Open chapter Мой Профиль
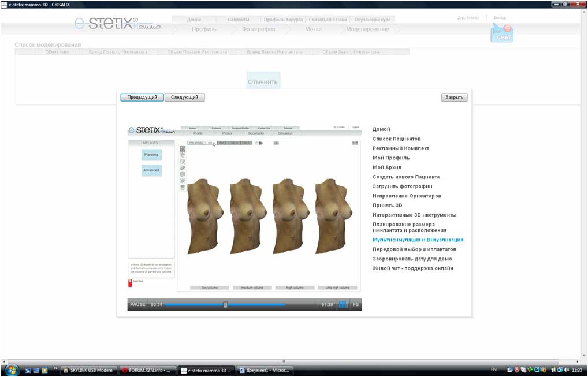Image resolution: width=588 pixels, height=377 pixels. click(x=391, y=158)
